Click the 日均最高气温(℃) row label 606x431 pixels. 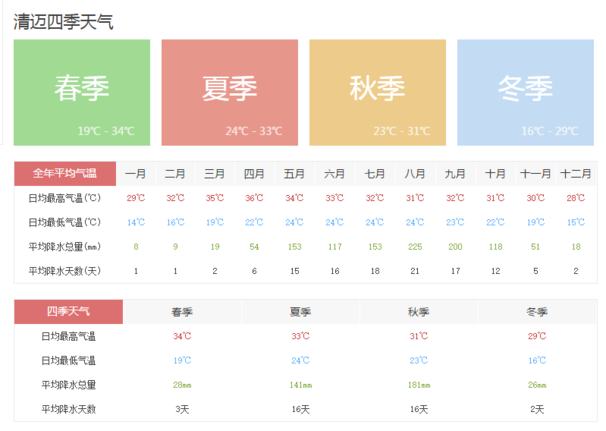pos(65,198)
